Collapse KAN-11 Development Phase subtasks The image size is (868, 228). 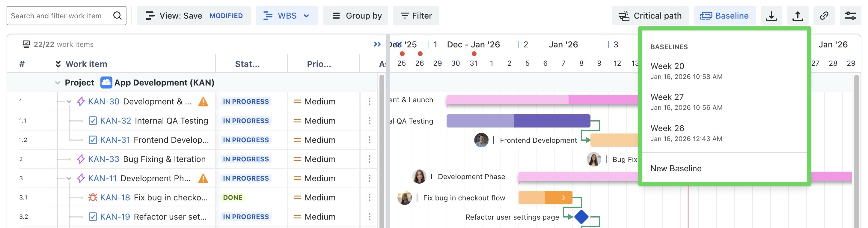pos(69,178)
